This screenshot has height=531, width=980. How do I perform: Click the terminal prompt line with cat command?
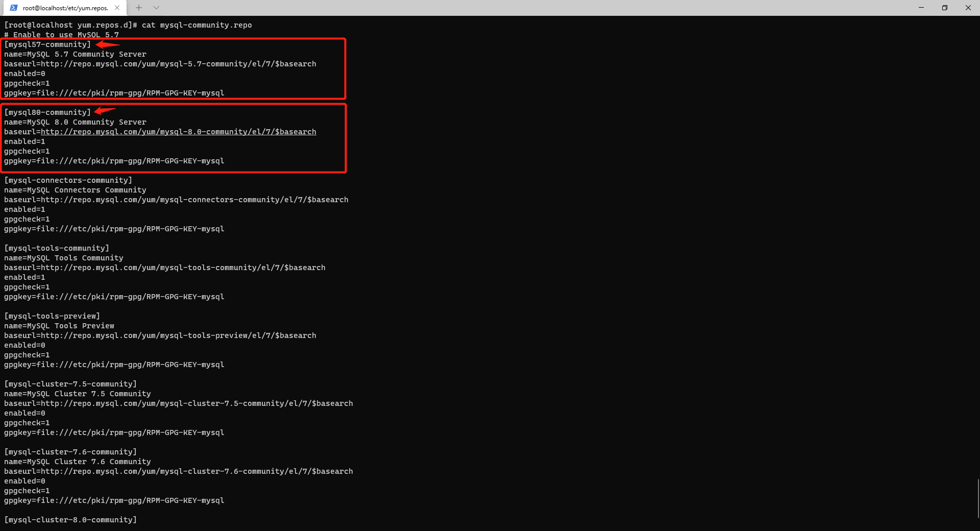coord(128,25)
